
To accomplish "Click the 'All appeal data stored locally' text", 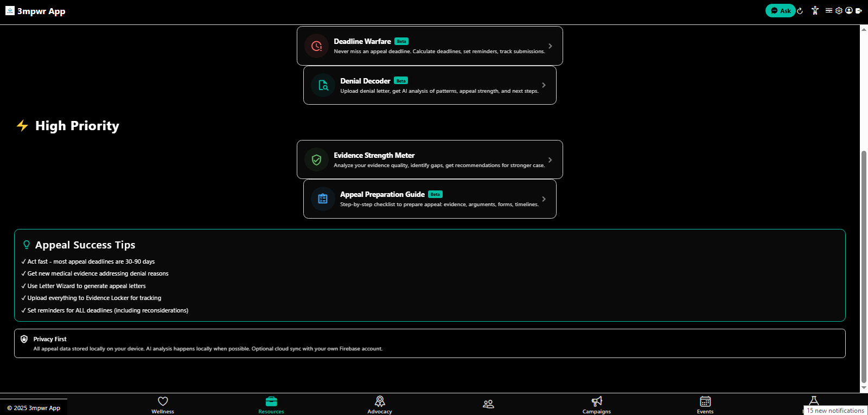I will click(x=208, y=349).
